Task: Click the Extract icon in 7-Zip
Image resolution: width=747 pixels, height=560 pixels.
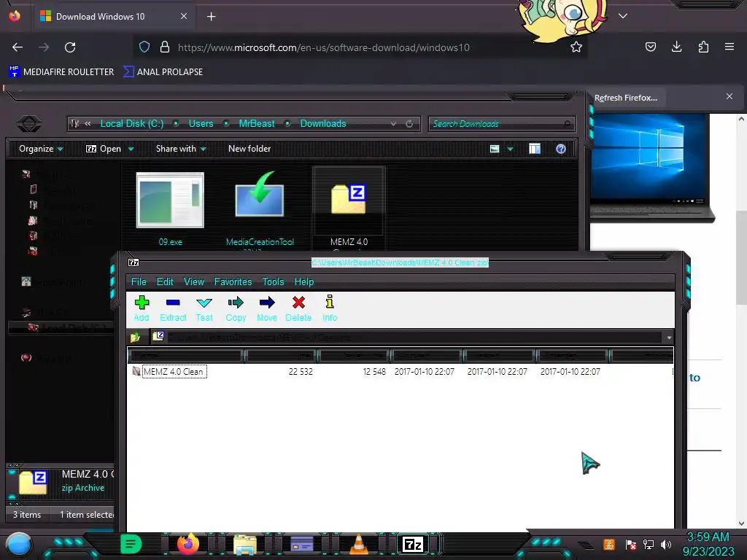Action: (172, 303)
